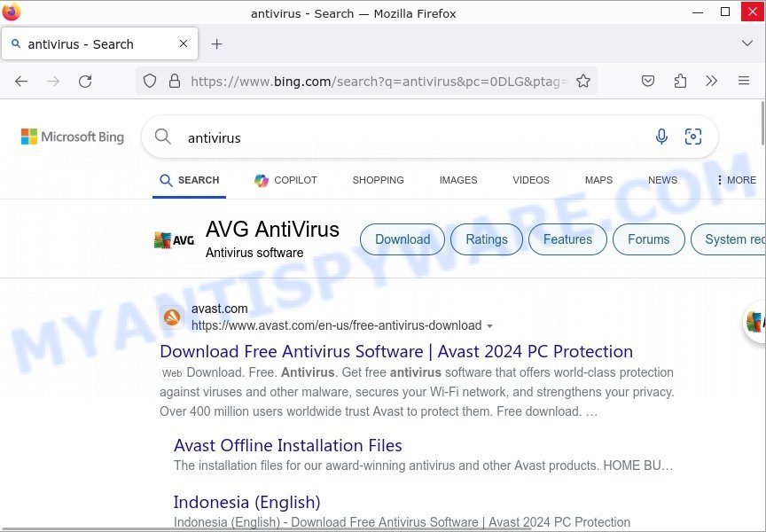Click the vertical page scrollbar
This screenshot has height=532, width=766.
[x=762, y=123]
